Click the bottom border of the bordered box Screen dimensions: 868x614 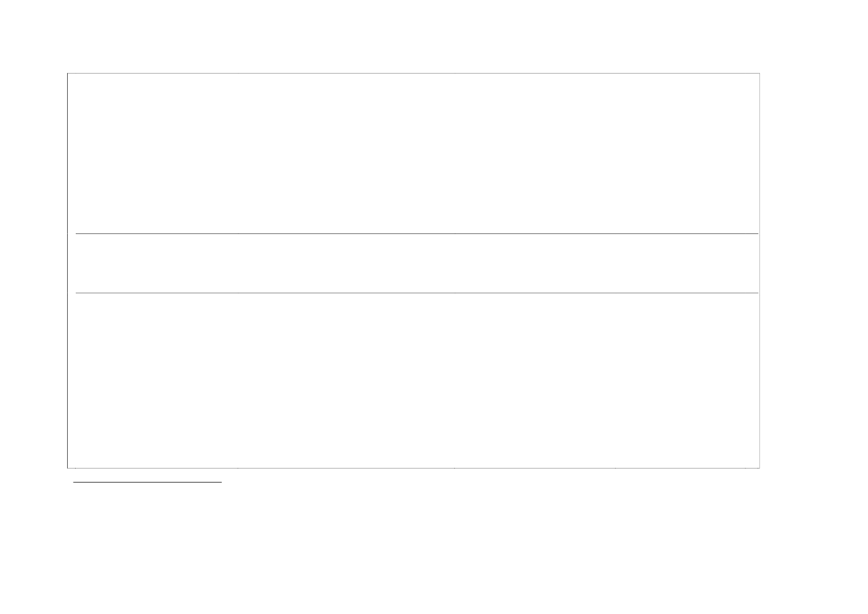pos(413,468)
